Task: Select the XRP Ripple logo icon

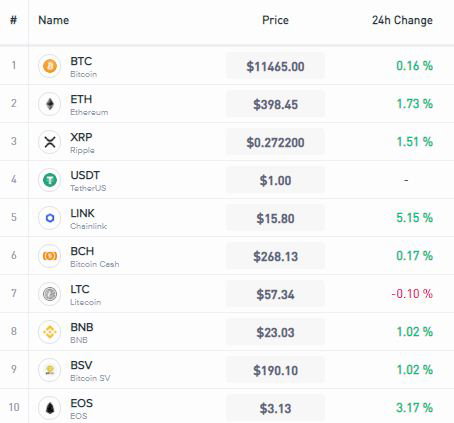Action: coord(50,142)
